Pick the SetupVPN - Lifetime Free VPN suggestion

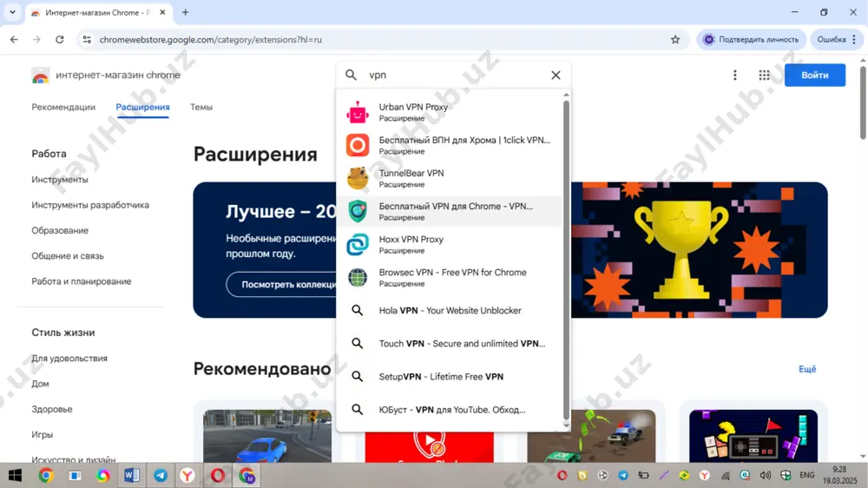click(x=450, y=377)
